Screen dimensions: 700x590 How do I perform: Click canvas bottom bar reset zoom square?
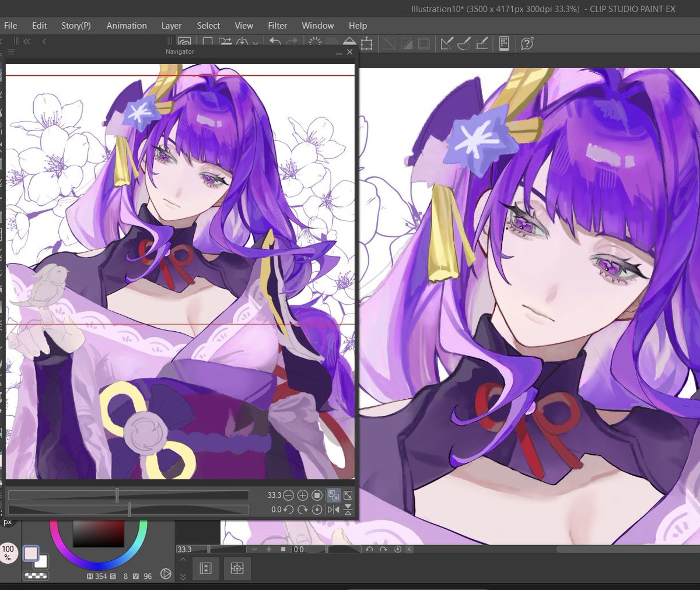(x=283, y=549)
